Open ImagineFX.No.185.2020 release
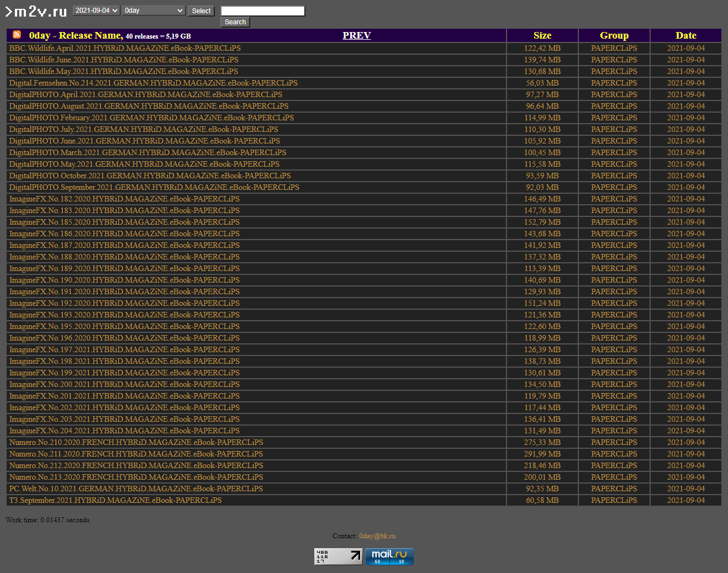The image size is (728, 573). 124,222
